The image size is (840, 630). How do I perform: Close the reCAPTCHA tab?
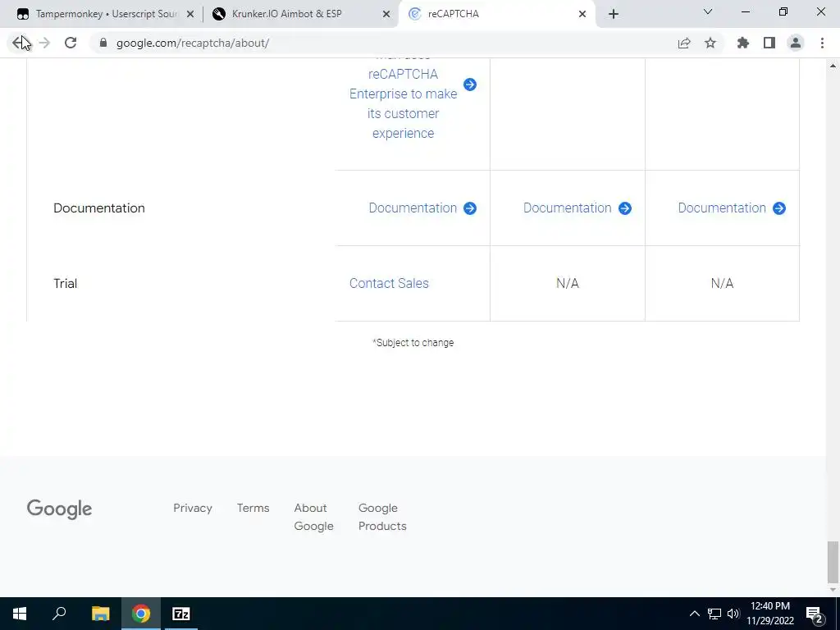[x=582, y=15]
